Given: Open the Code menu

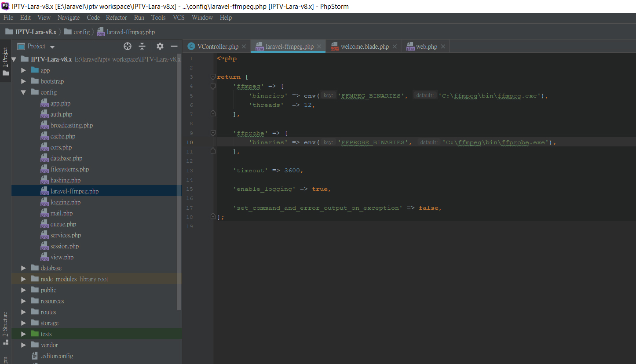Looking at the screenshot, I should (93, 18).
